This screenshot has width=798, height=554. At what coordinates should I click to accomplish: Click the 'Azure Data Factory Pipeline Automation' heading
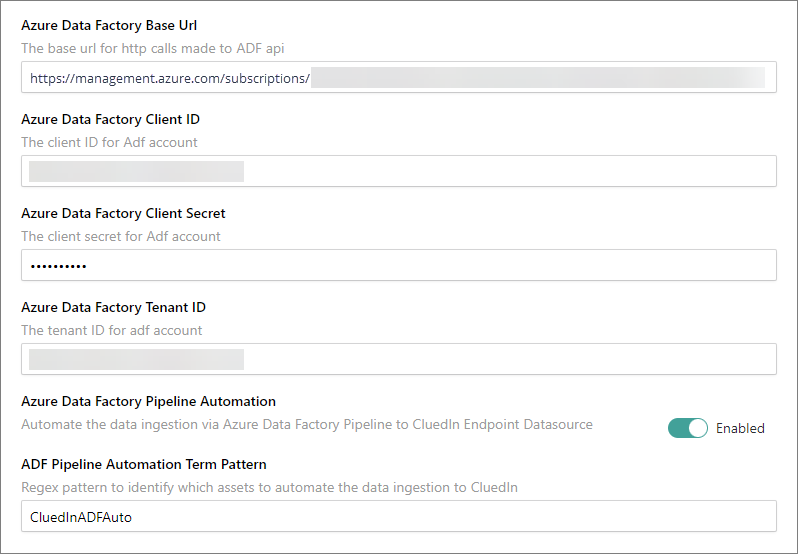[148, 401]
